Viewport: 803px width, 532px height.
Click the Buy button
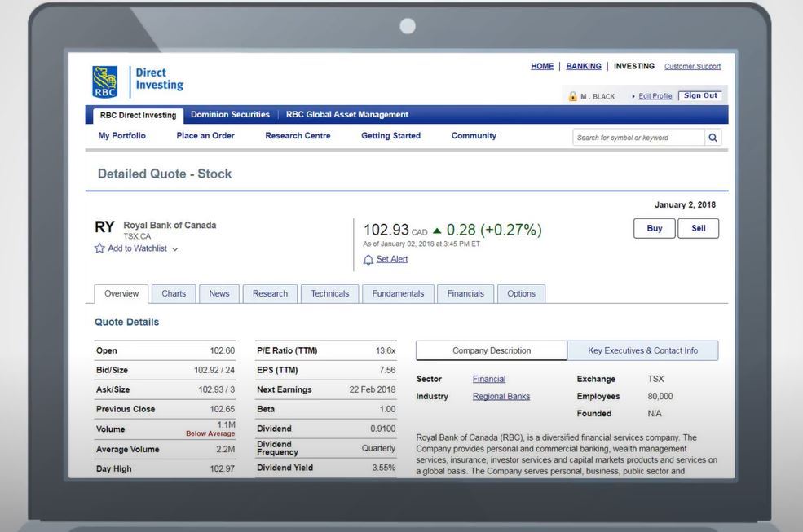pyautogui.click(x=655, y=228)
